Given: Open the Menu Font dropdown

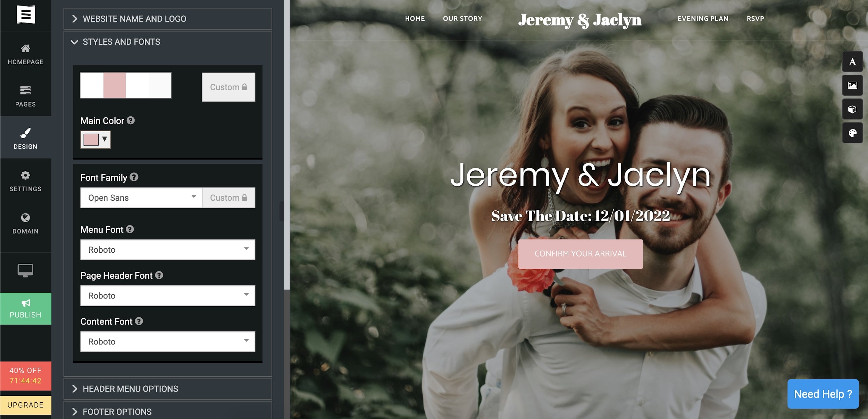Looking at the screenshot, I should [x=167, y=249].
